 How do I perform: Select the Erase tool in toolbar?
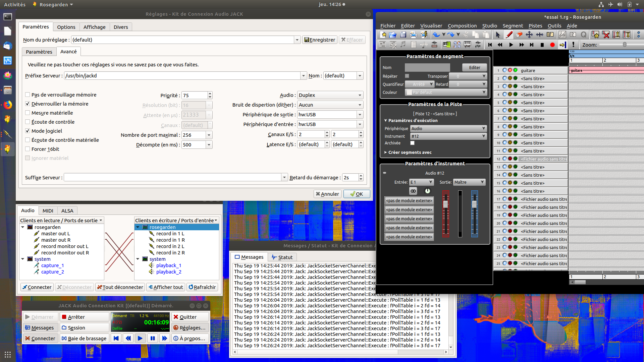tap(519, 35)
